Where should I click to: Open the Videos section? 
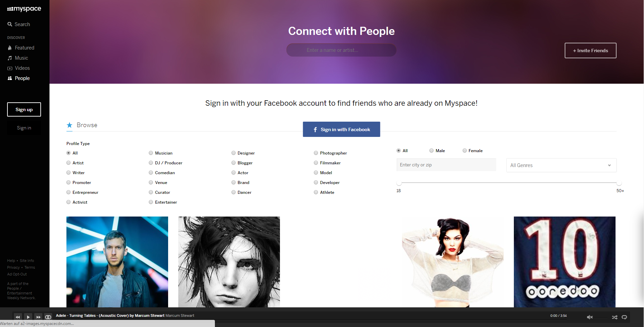point(19,68)
